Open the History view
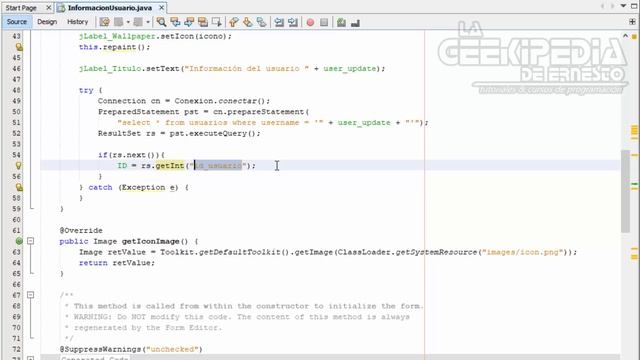Image resolution: width=640 pixels, height=360 pixels. 78,22
